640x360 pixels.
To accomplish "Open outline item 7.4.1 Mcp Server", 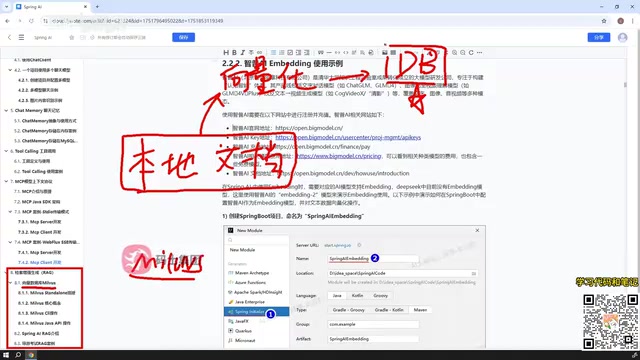I will [40, 252].
